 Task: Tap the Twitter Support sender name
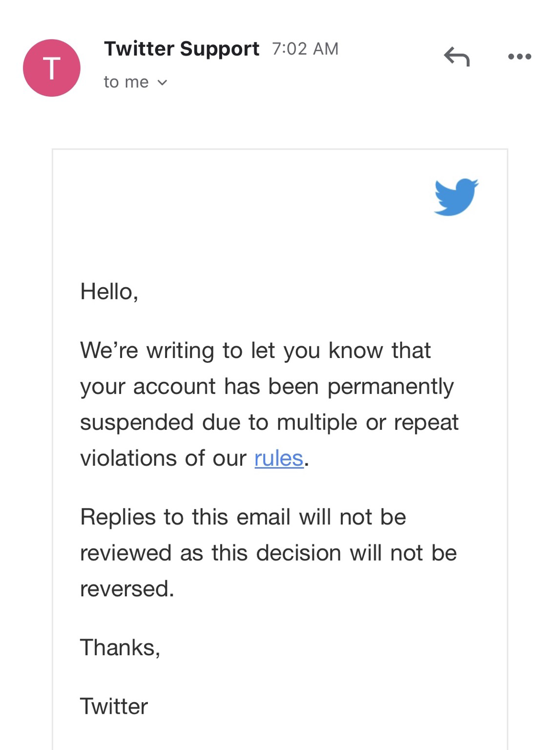tap(182, 49)
